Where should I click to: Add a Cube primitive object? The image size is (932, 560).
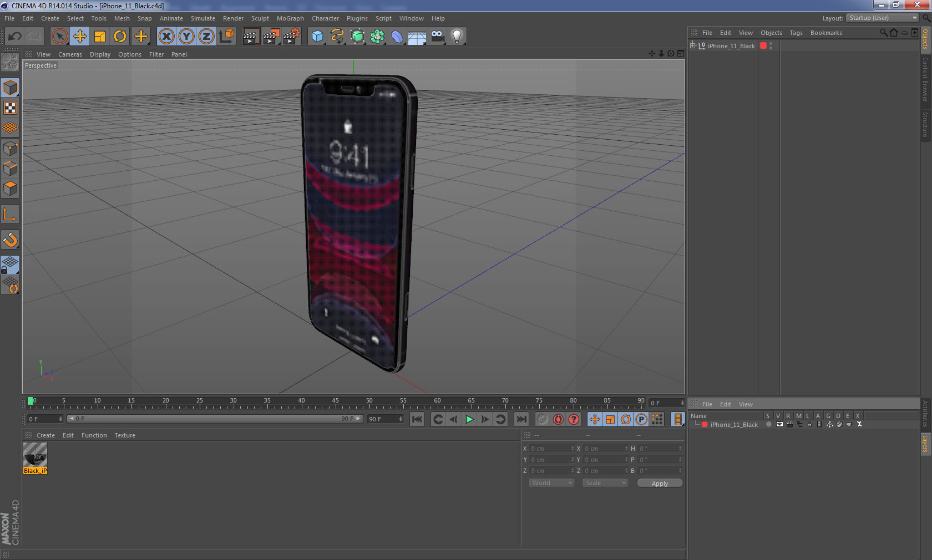pos(317,37)
